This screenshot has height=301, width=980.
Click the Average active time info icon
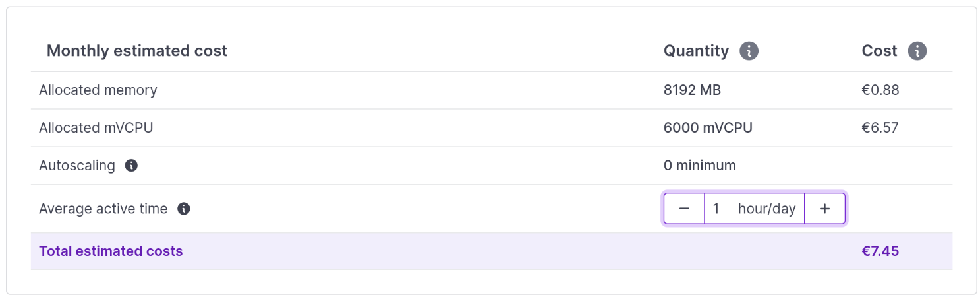184,209
